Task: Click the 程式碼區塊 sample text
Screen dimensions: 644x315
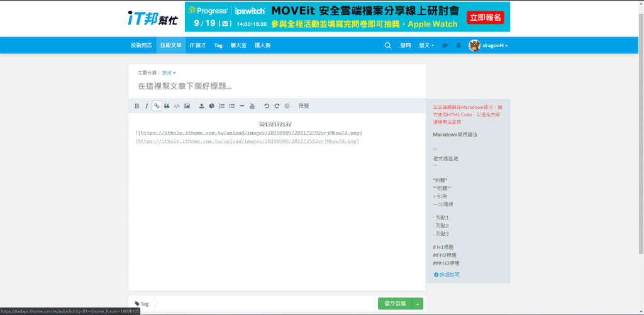Action: pos(445,158)
